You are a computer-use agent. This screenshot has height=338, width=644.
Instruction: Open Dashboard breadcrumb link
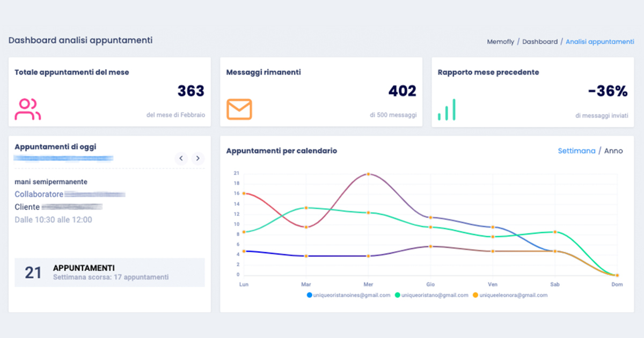click(540, 41)
